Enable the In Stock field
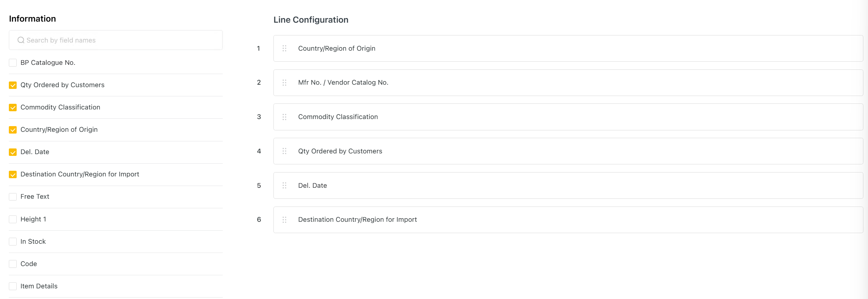 (13, 242)
